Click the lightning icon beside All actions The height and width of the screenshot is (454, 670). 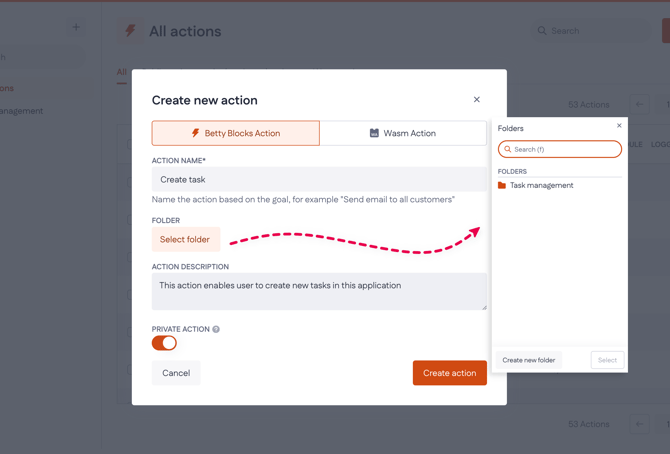[130, 31]
